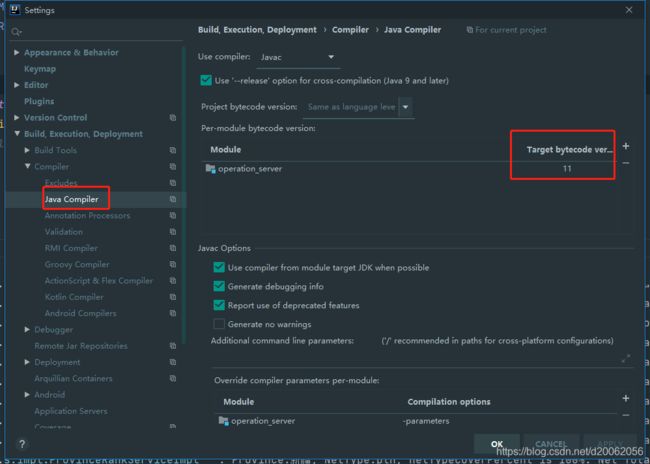Expand the Build Tools tree node

click(27, 150)
